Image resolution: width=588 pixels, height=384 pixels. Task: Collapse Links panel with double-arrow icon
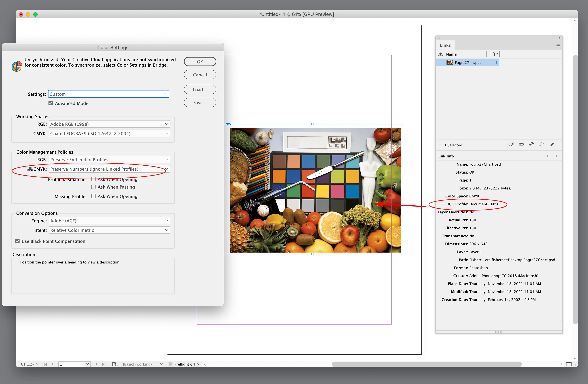(x=559, y=38)
